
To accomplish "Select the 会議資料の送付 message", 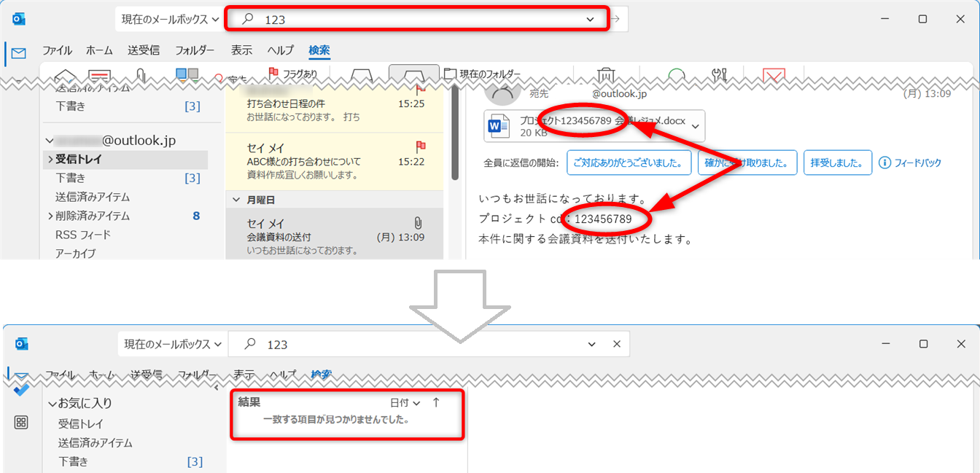I will (x=335, y=233).
